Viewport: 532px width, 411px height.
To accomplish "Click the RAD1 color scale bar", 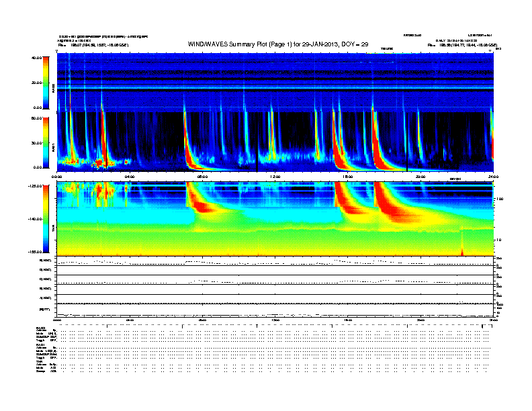I will pos(46,142).
